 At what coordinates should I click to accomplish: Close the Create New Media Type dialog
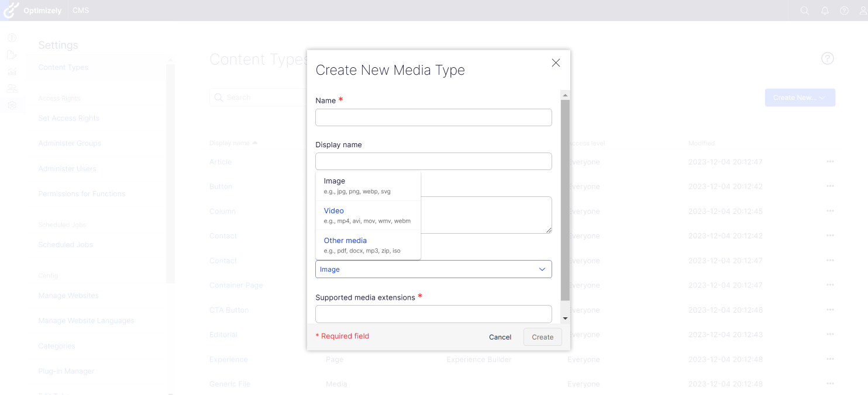556,63
